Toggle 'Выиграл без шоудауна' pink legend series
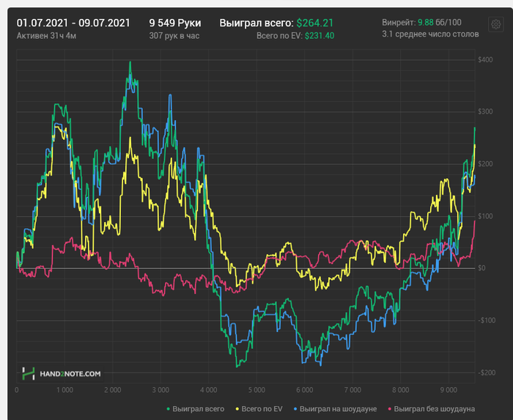 click(x=431, y=409)
